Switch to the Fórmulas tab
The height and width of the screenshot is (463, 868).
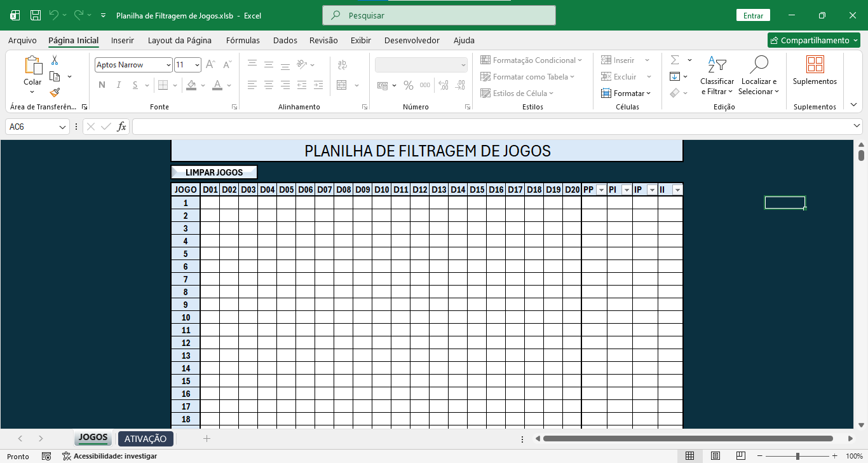[x=243, y=40]
